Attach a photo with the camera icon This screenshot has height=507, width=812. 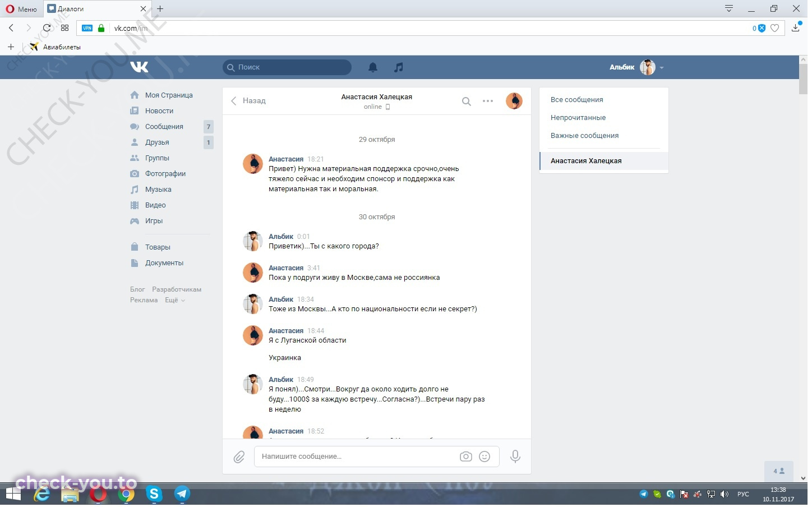coord(466,457)
